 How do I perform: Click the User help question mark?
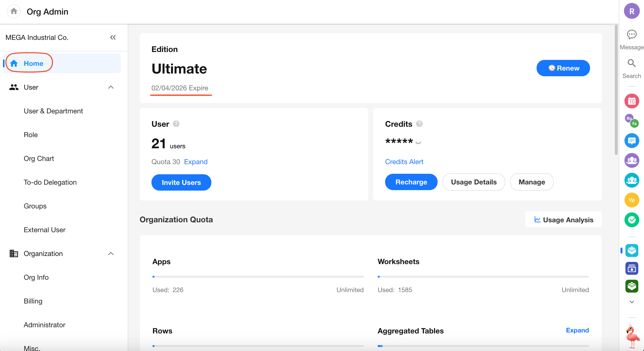[176, 124]
